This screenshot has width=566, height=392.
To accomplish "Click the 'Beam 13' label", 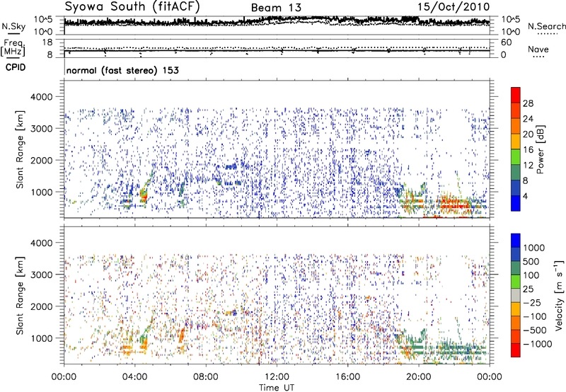I will (x=276, y=8).
